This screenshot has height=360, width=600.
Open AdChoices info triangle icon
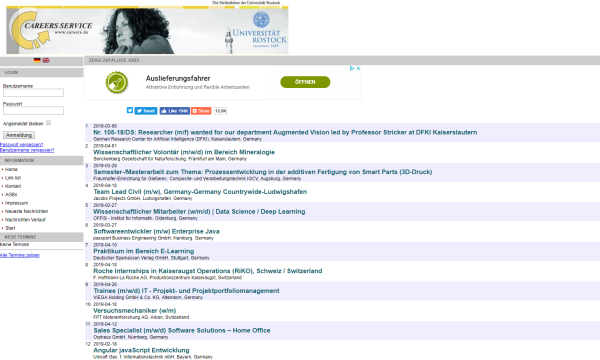point(352,68)
